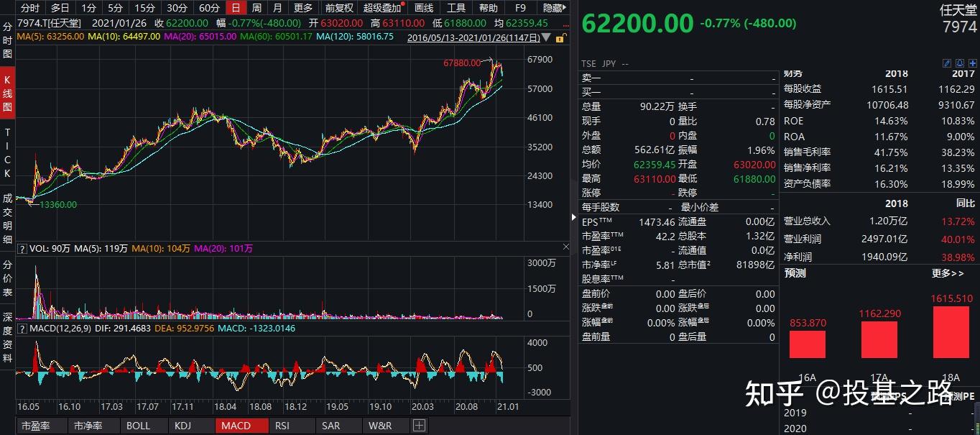
Task: Open the 更多 periods dropdown
Action: (x=303, y=8)
